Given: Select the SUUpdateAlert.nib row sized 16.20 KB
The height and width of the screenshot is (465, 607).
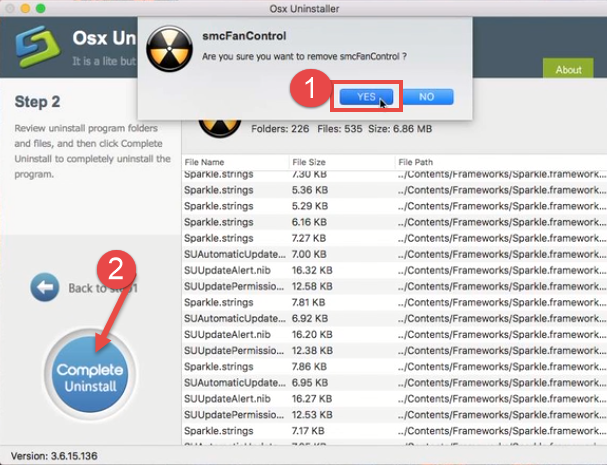Looking at the screenshot, I should [x=394, y=335].
